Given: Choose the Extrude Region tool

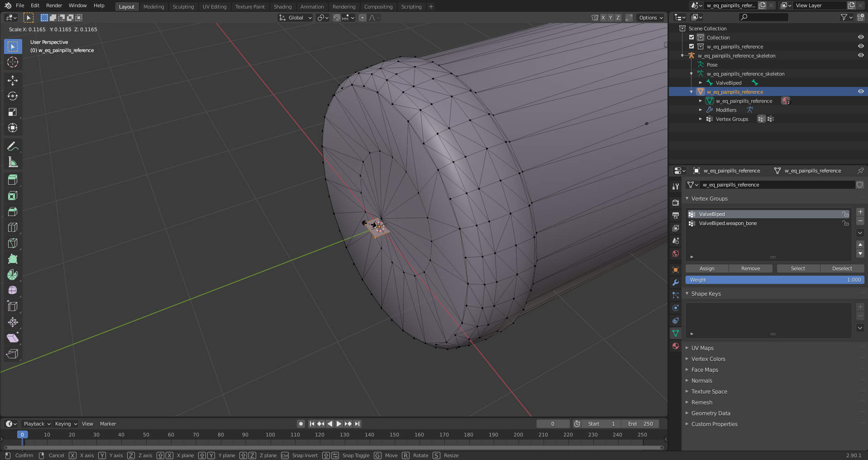Looking at the screenshot, I should pyautogui.click(x=13, y=180).
